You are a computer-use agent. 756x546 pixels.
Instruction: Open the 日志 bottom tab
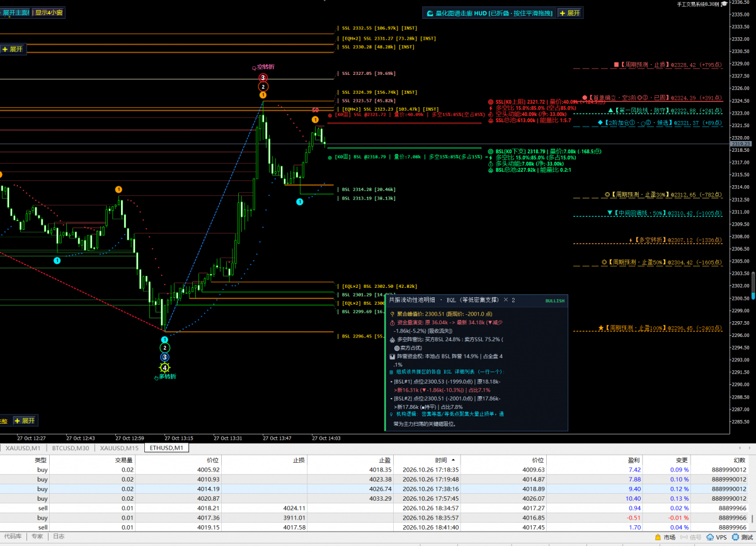coord(59,537)
